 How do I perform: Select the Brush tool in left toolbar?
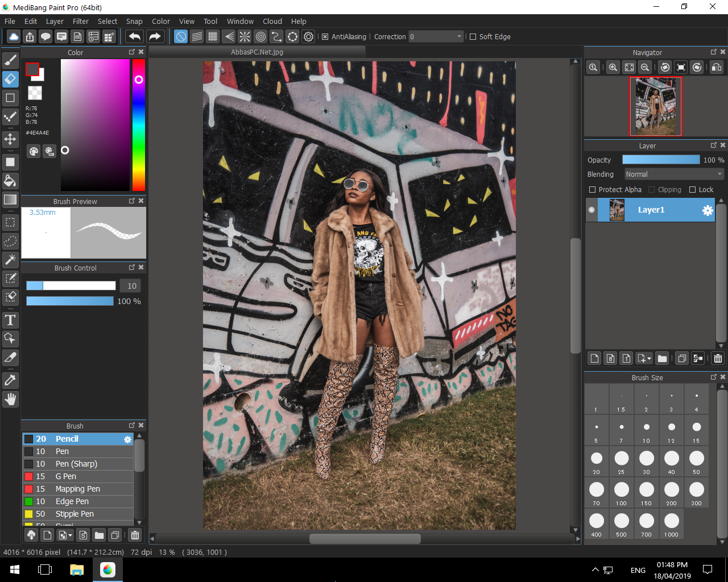10,60
